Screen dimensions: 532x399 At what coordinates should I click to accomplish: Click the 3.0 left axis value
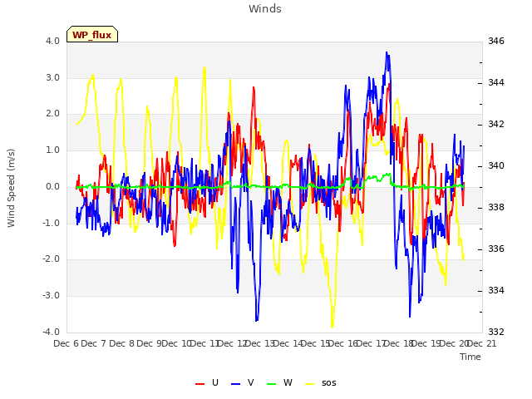pyautogui.click(x=52, y=77)
